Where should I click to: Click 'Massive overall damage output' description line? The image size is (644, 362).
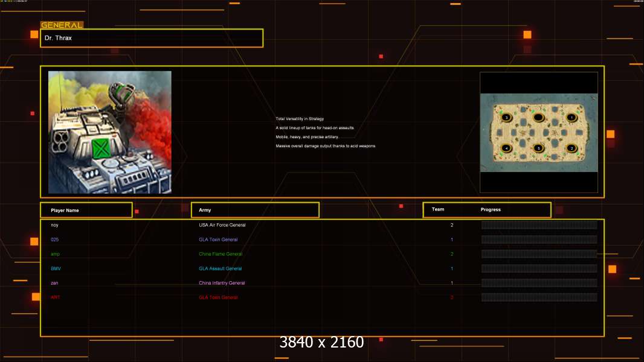tap(325, 145)
